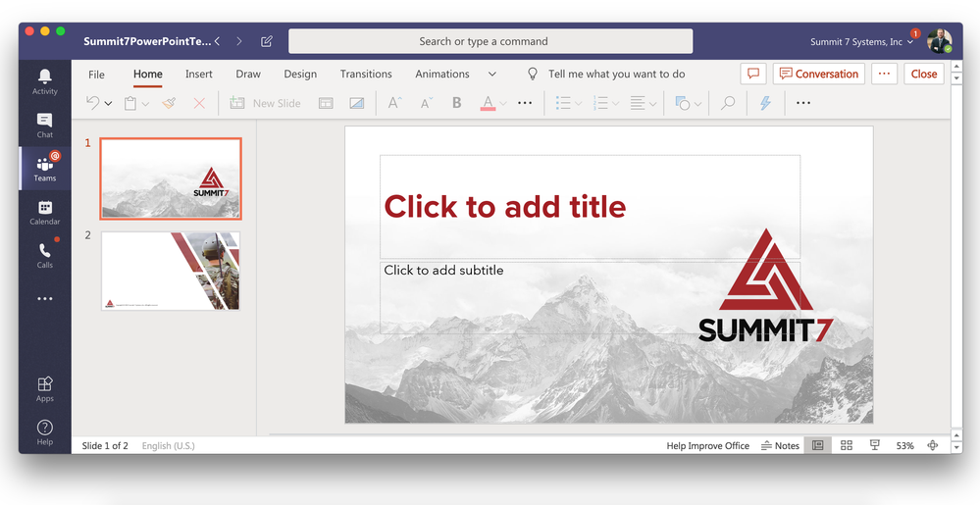This screenshot has height=505, width=980.
Task: Show more apps ellipsis in sidebar
Action: tap(45, 299)
